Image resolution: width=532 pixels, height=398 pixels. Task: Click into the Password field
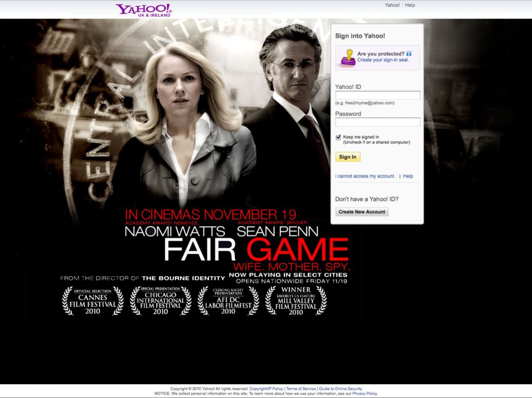click(x=378, y=122)
